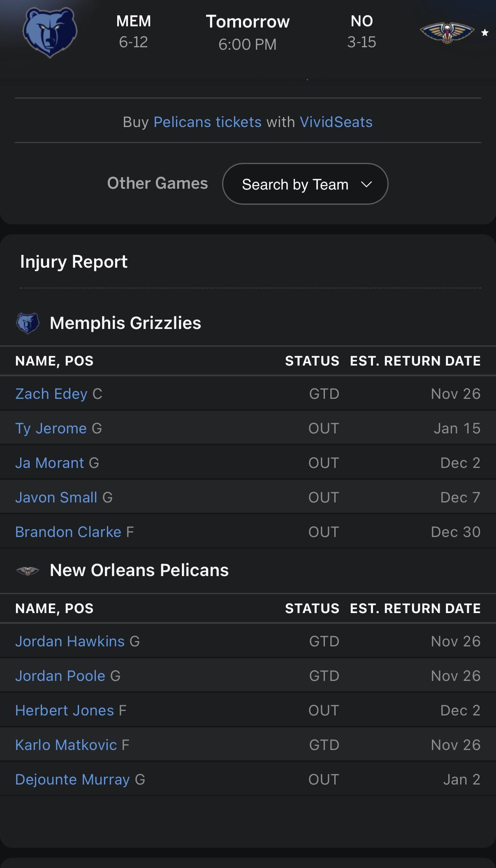This screenshot has width=496, height=868.
Task: View Herbert Jones' player page
Action: 64,711
